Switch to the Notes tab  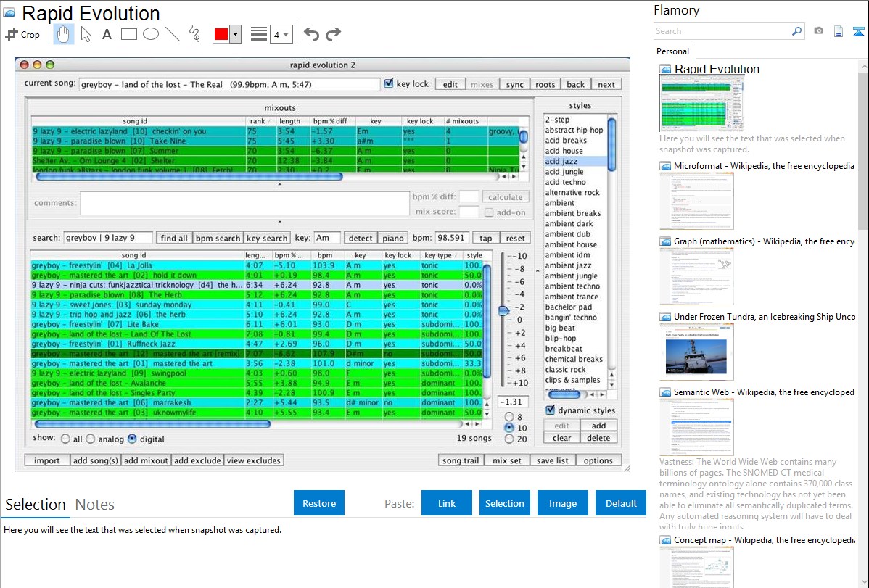[94, 505]
